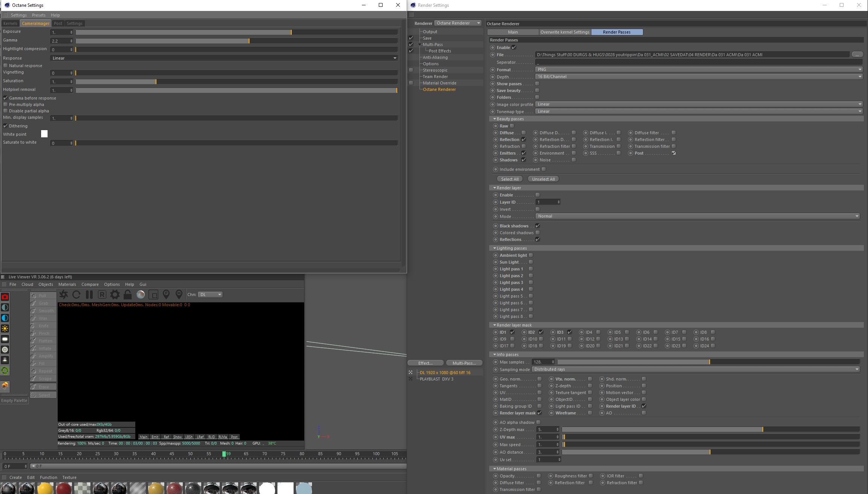Click the yellow sun daylight icon
This screenshot has width=868, height=494.
[x=5, y=328]
